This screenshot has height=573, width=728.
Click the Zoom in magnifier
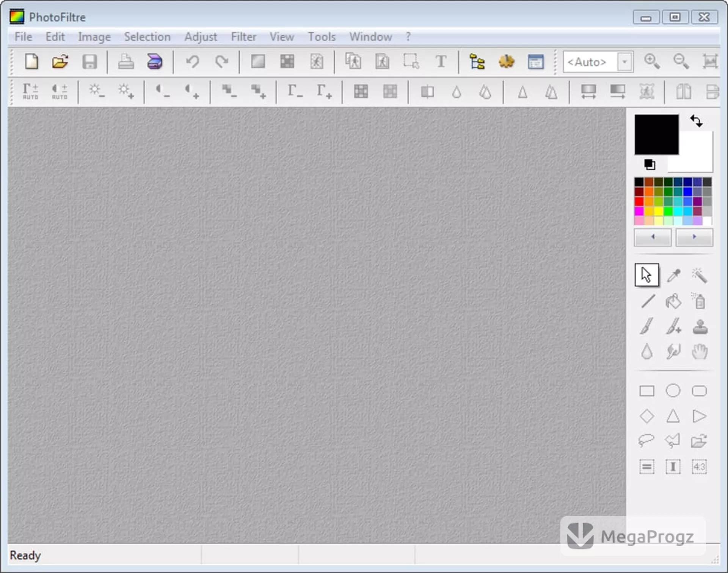click(x=652, y=61)
